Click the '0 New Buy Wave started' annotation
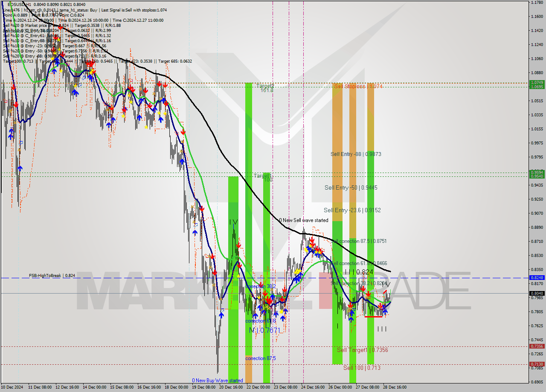546x392 pixels. (217, 380)
